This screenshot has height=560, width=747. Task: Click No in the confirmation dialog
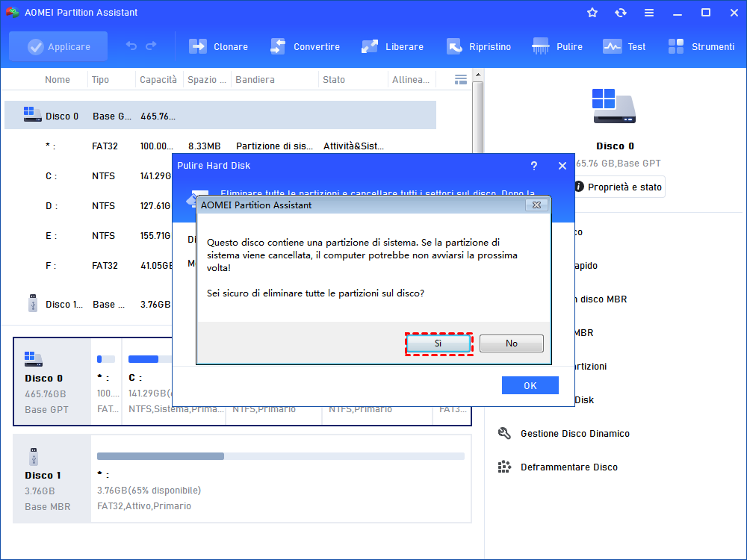(511, 343)
